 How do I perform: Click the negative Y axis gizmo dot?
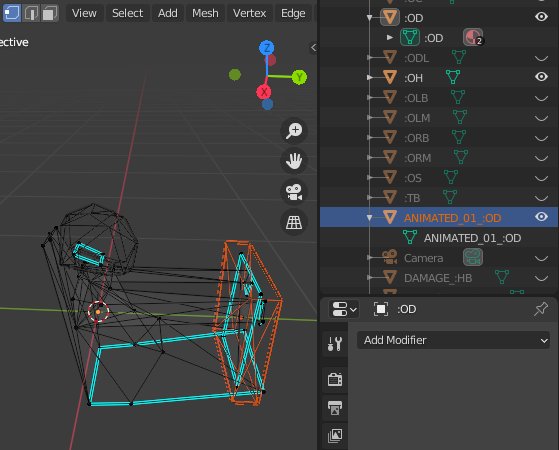point(235,75)
